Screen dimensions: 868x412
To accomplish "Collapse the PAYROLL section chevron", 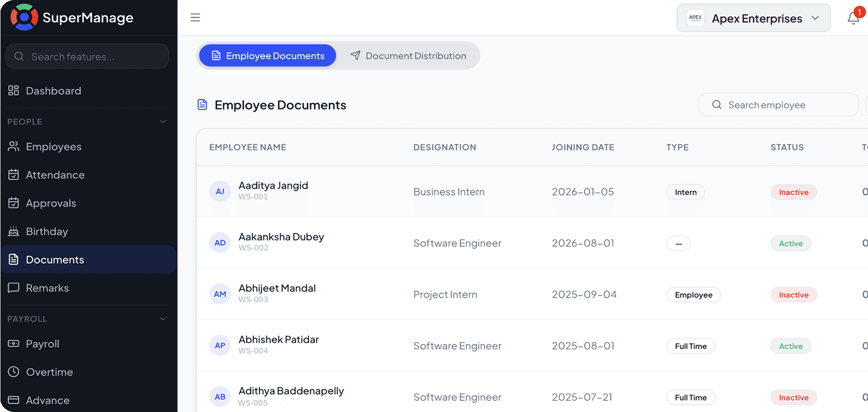I will click(x=163, y=319).
